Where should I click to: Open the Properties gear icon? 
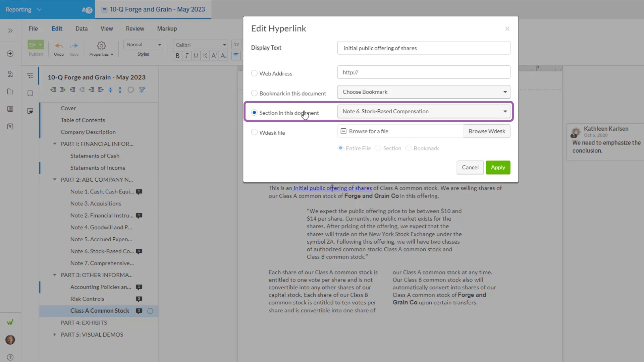[x=101, y=46]
